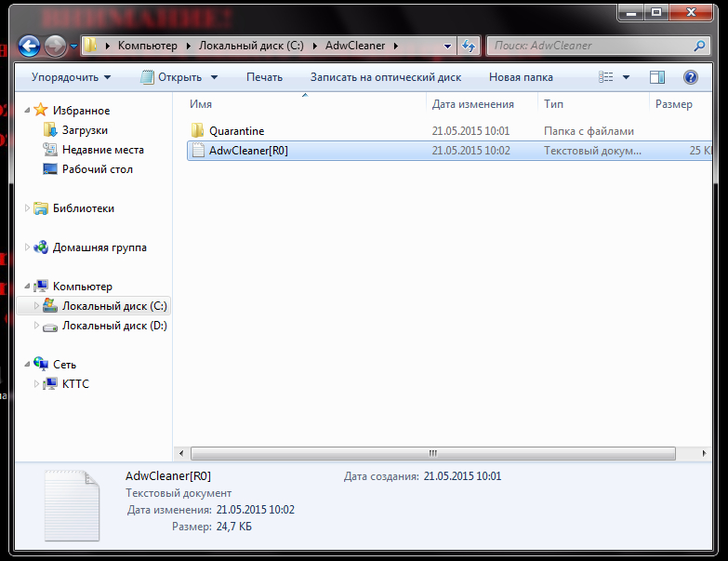Collapse the Компьютер node
The image size is (728, 561).
coord(27,286)
